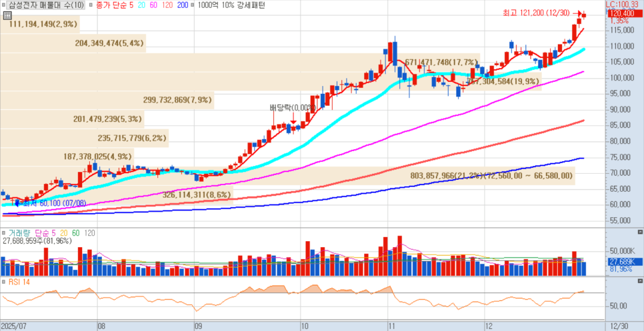Screen dimensions: 644x331
Task: Click the 299,732,869(7.9%) volume profile label
Action: 178,99
